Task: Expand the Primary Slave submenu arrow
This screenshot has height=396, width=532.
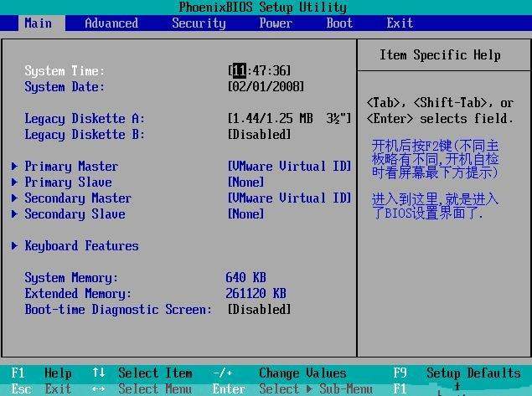Action: point(15,183)
